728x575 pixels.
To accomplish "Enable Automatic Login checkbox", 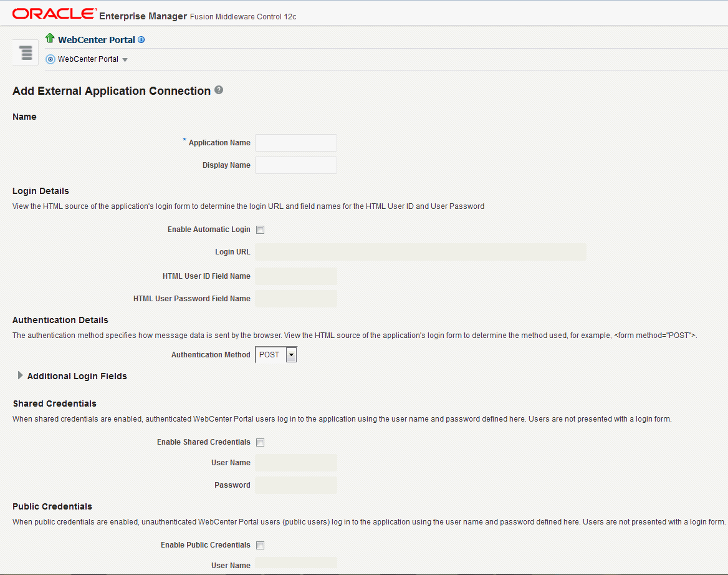I will 261,230.
